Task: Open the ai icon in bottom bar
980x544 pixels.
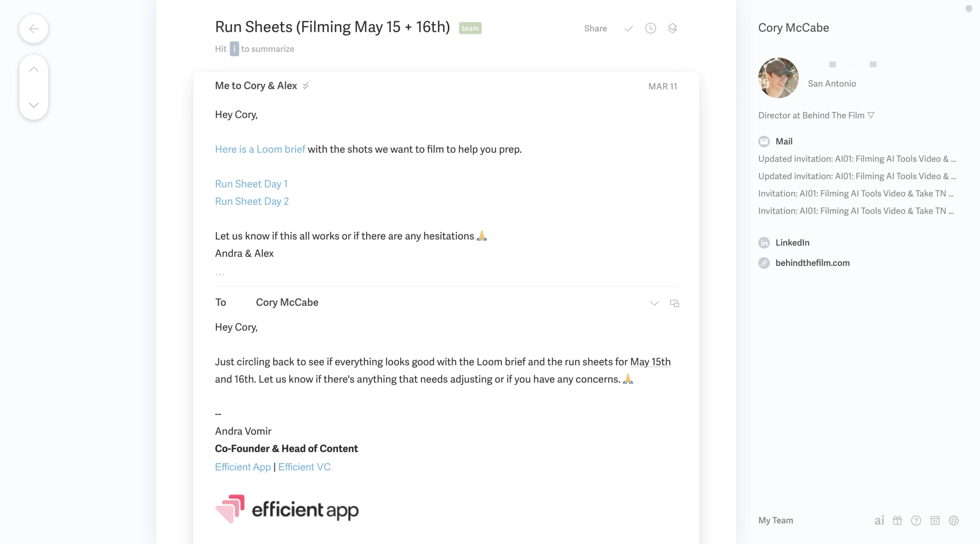Action: click(879, 520)
